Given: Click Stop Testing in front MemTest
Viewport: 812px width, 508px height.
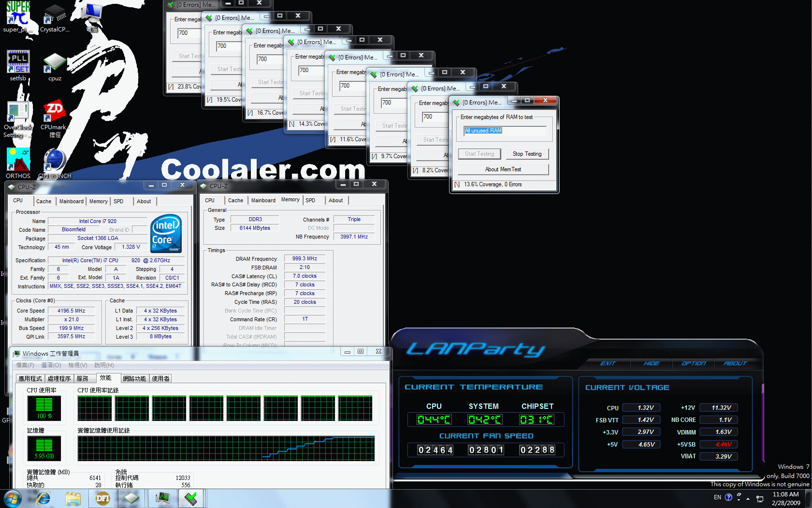Looking at the screenshot, I should [527, 154].
